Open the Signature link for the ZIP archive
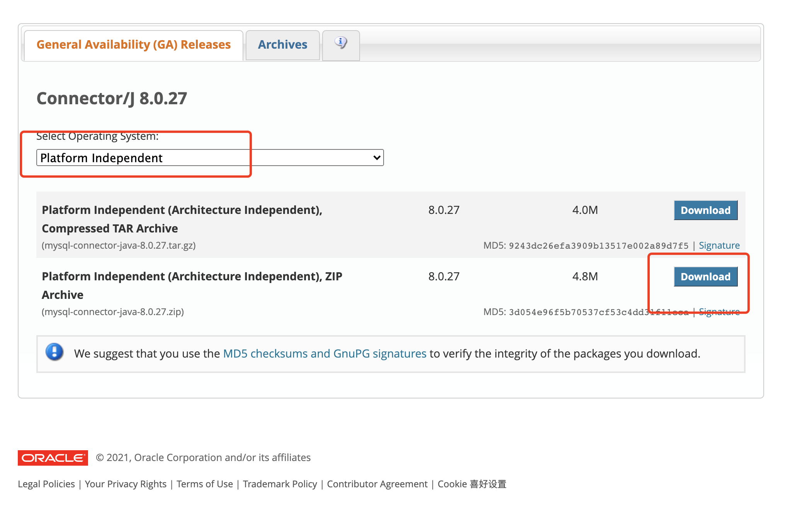This screenshot has height=512, width=812. click(719, 311)
